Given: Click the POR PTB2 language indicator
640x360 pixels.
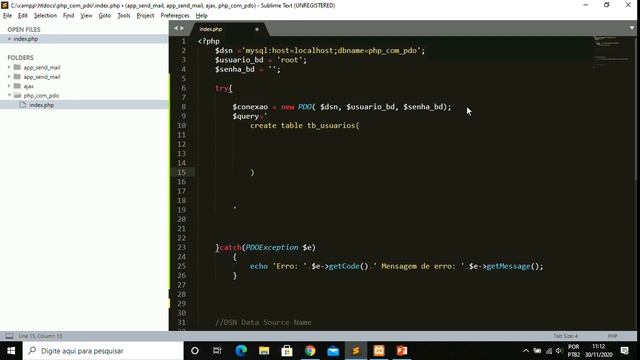Looking at the screenshot, I should point(573,351).
